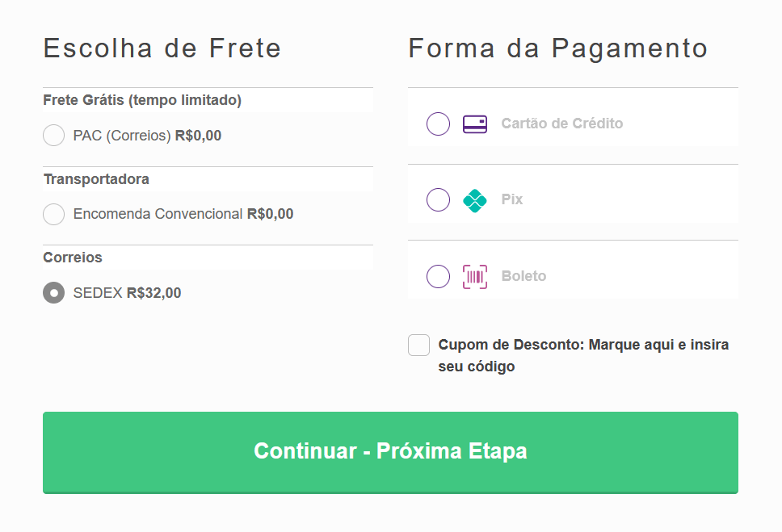Enable the Cupom de Desconto checkbox
The width and height of the screenshot is (782, 532).
click(x=418, y=346)
